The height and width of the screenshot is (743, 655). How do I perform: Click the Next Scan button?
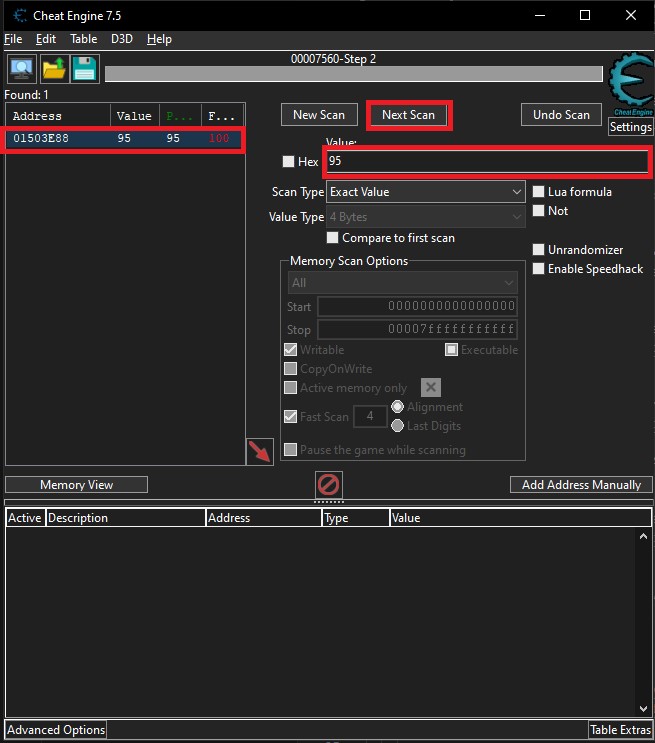[408, 115]
